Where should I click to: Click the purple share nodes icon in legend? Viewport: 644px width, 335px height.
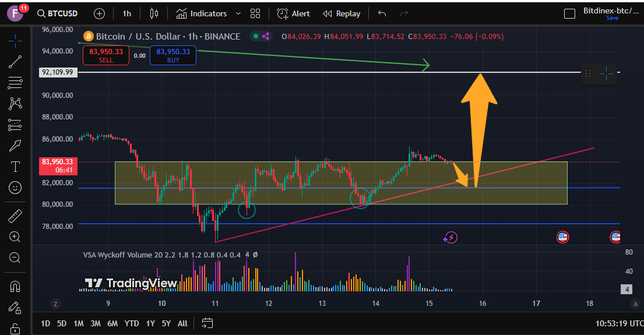[266, 37]
